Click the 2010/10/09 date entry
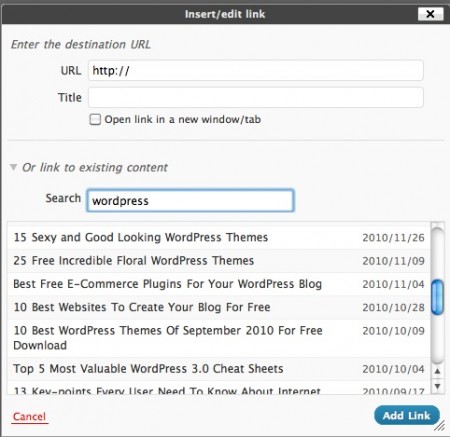Image resolution: width=450 pixels, height=437 pixels. click(393, 331)
